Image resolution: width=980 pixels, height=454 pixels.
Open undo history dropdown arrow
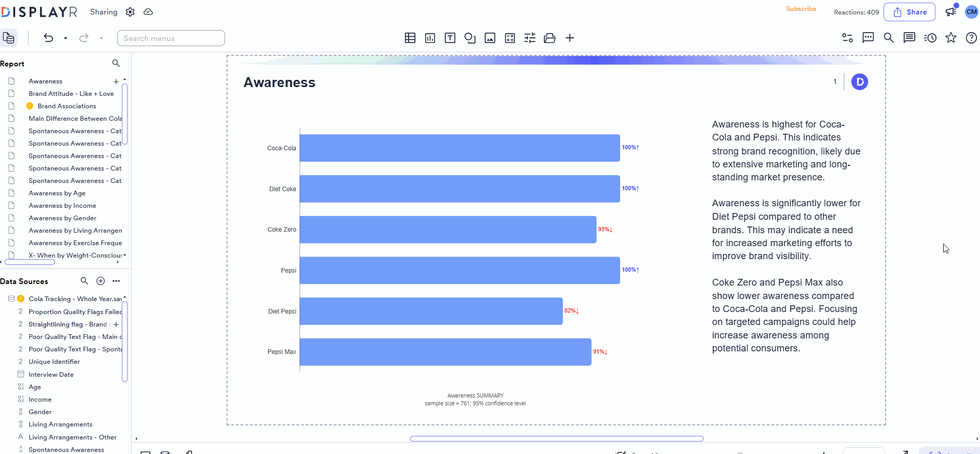tap(65, 38)
